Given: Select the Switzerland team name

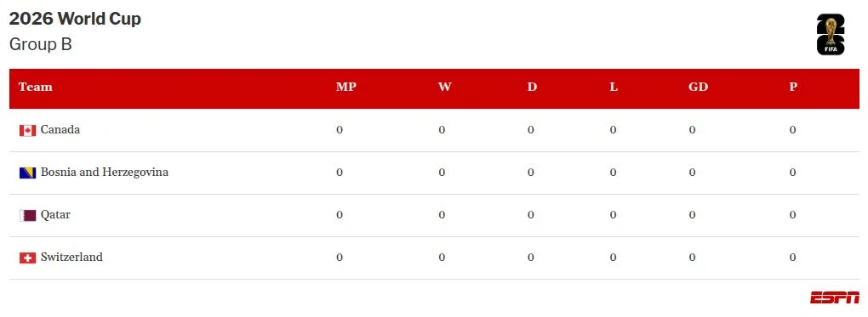Looking at the screenshot, I should pos(71,257).
